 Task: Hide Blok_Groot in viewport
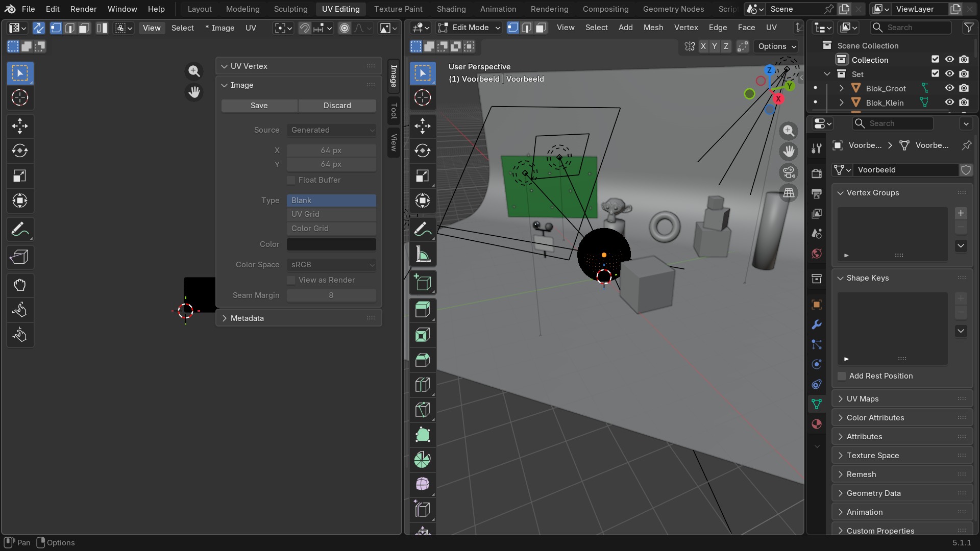[949, 88]
